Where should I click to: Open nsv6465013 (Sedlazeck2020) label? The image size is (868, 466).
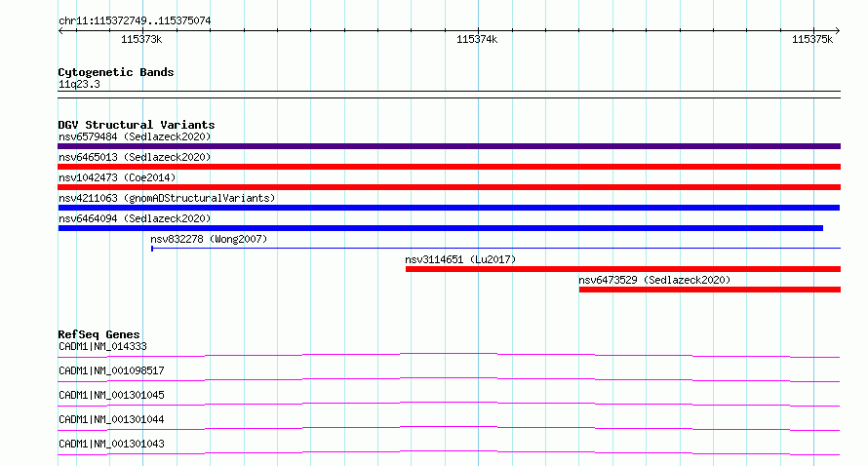point(135,157)
